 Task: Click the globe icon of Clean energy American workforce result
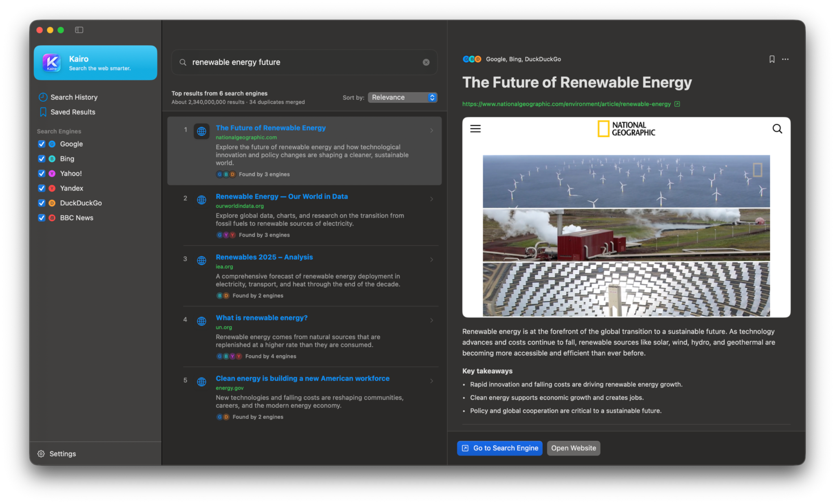(x=201, y=382)
